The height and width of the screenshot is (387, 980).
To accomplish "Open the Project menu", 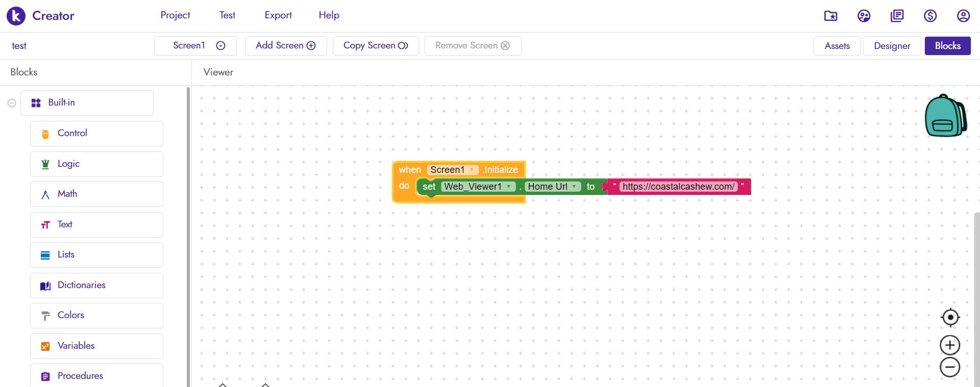I will point(175,15).
